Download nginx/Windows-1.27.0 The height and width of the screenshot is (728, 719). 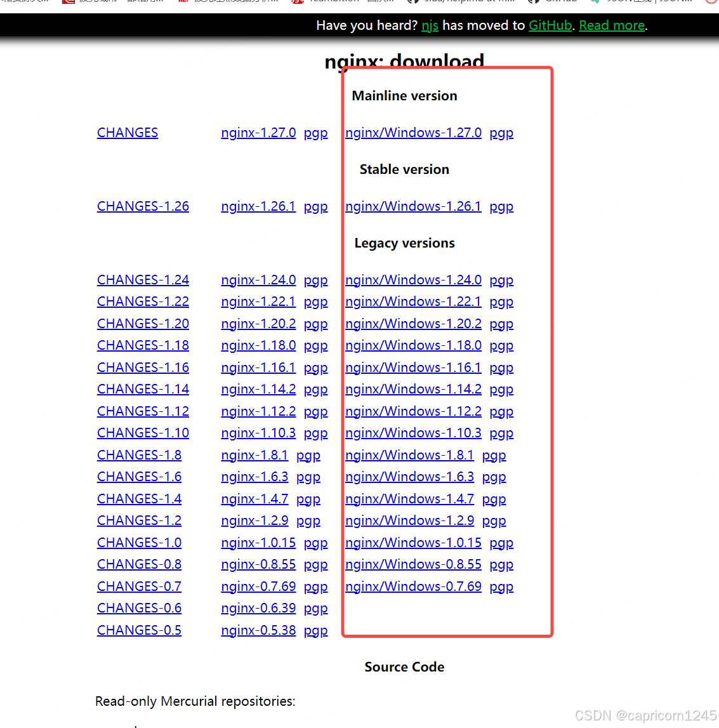click(413, 133)
